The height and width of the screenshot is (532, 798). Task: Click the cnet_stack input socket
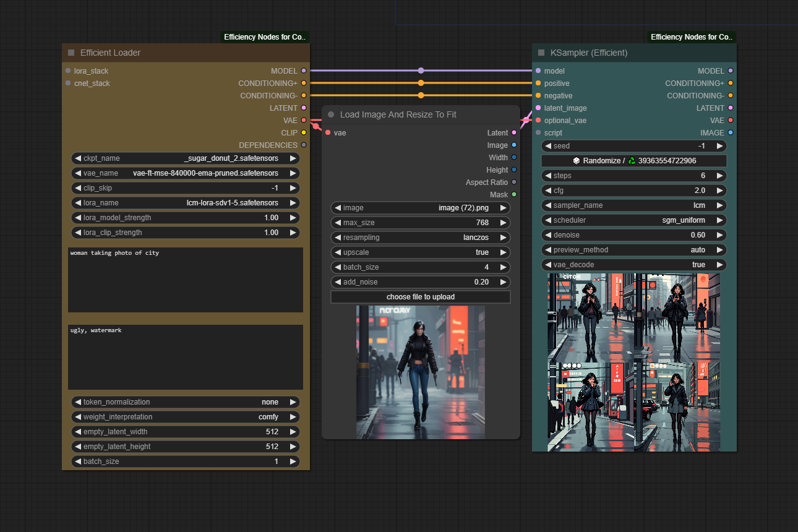pos(68,83)
